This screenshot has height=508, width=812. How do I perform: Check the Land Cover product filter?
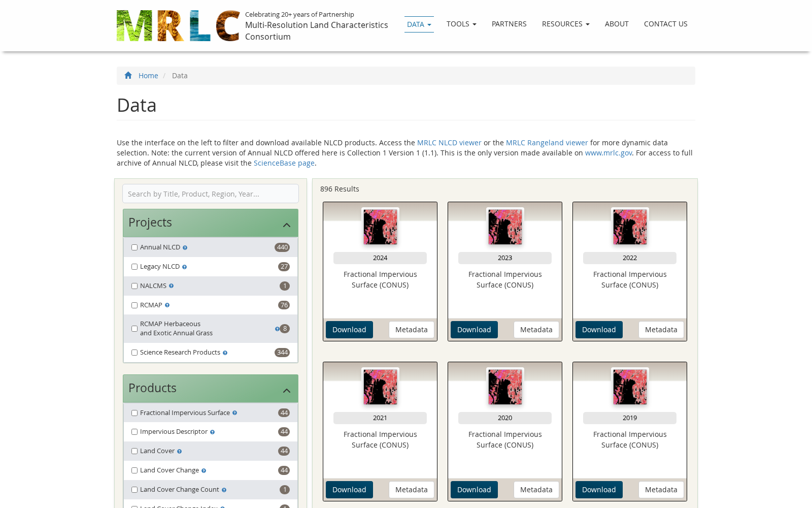[x=134, y=451]
